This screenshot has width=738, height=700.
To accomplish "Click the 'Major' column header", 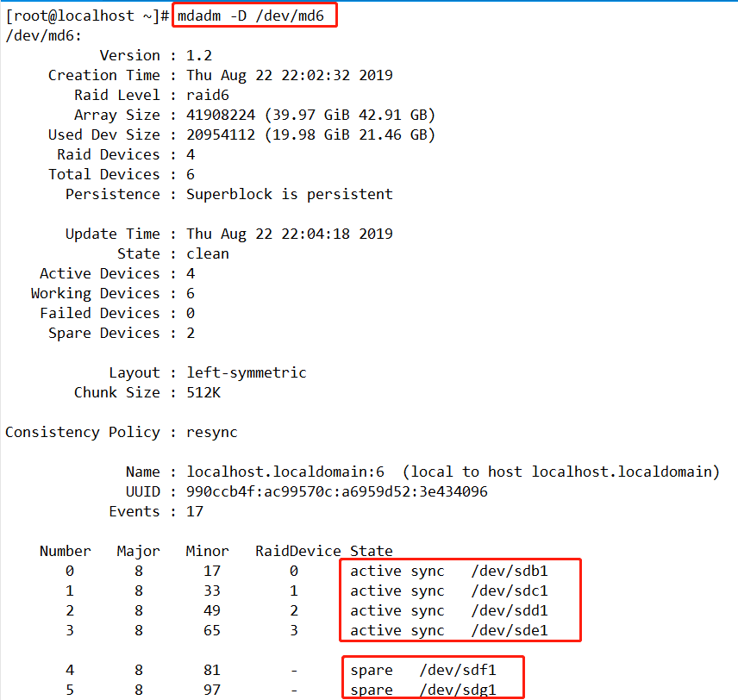I will (138, 551).
